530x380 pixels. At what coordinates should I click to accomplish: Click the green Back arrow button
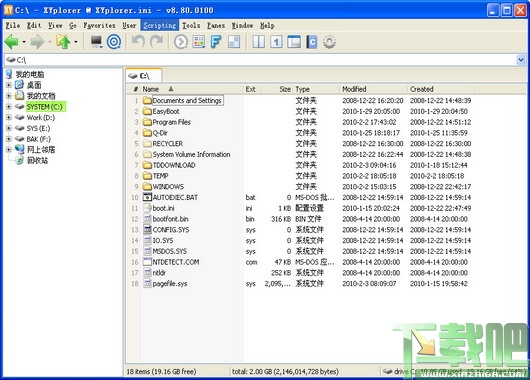click(x=12, y=42)
